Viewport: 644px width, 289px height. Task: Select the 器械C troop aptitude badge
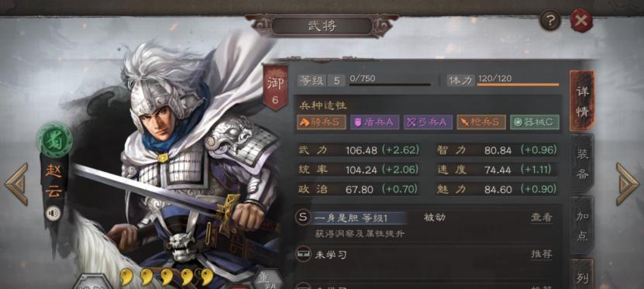(x=534, y=122)
